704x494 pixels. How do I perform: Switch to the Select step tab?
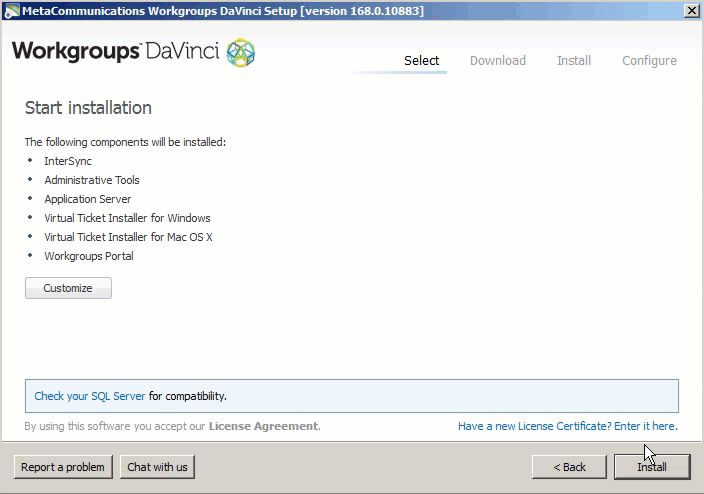coord(421,61)
